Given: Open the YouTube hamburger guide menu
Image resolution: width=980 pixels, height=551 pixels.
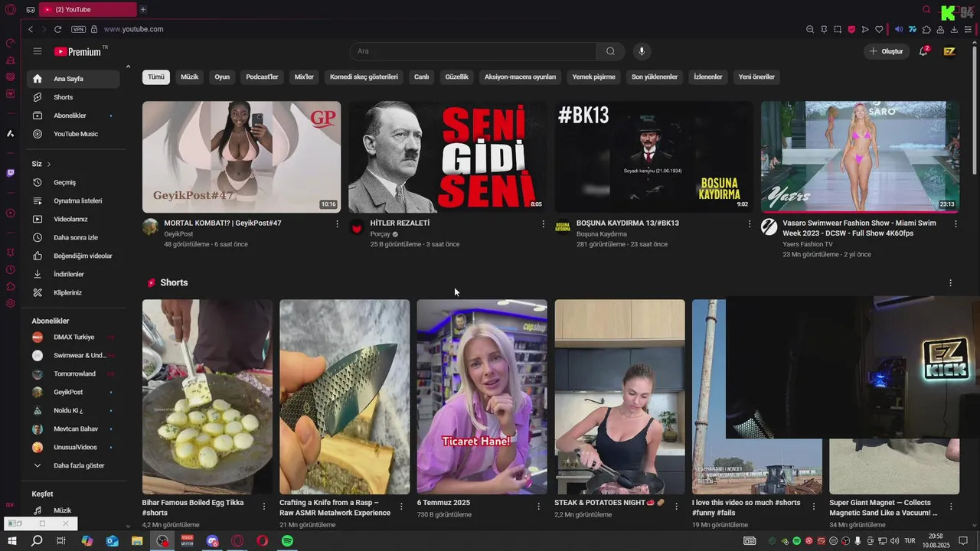Looking at the screenshot, I should pos(38,51).
